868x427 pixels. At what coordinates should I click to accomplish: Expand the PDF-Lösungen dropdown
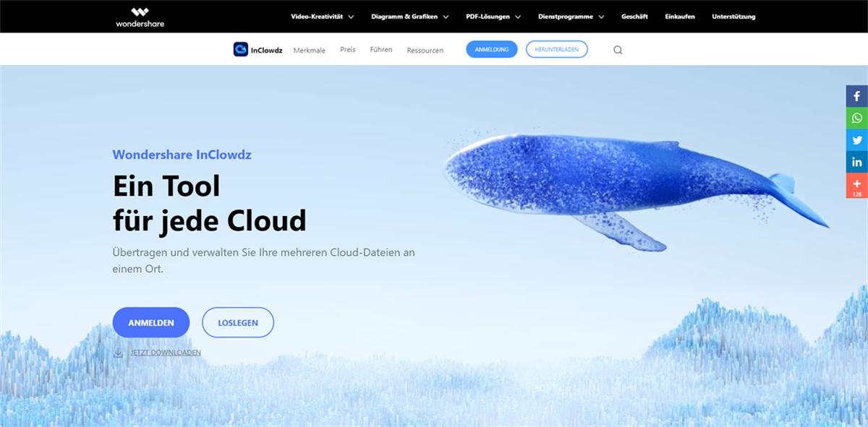(493, 17)
